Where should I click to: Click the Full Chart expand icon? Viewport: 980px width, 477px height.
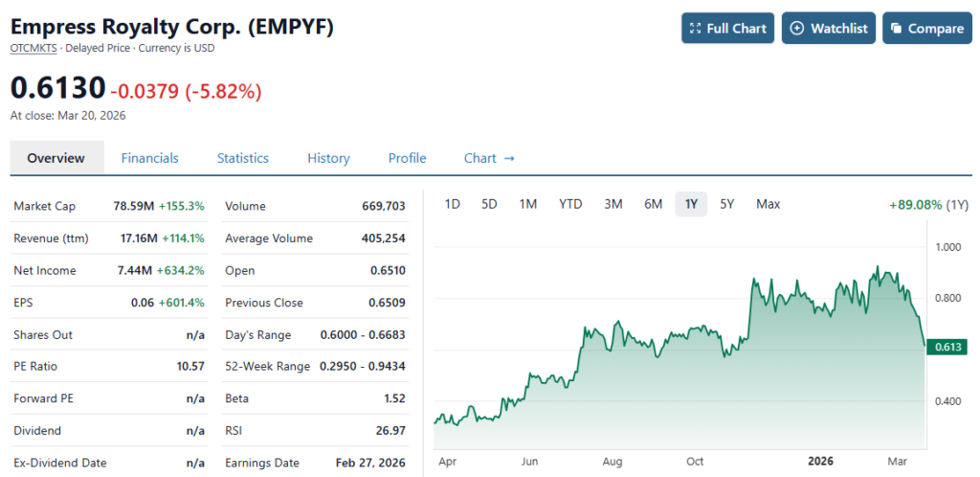[x=696, y=29]
